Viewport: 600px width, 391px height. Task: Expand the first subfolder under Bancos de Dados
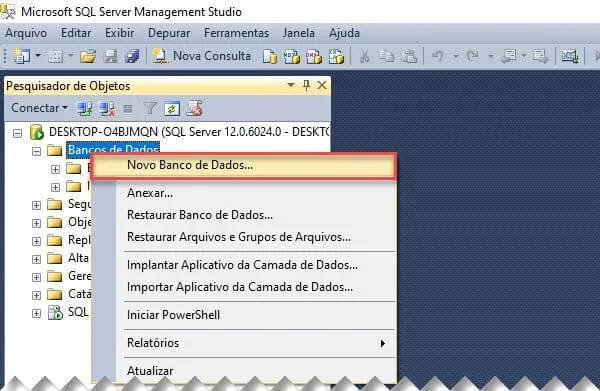[55, 169]
